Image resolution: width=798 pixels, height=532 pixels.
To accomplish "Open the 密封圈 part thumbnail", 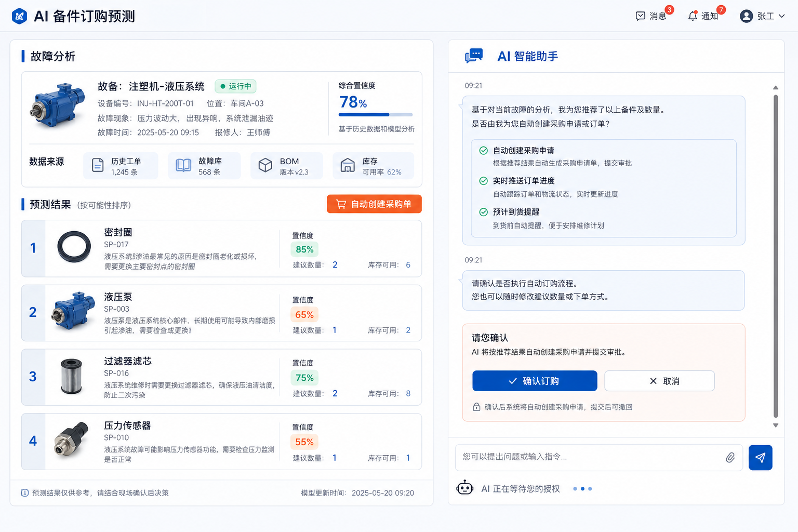I will [x=74, y=247].
